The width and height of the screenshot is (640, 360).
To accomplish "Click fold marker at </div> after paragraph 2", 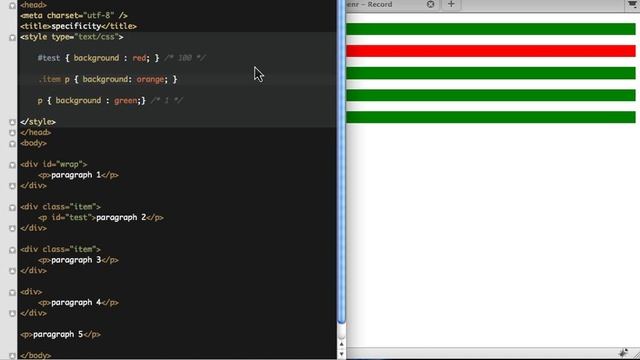I will [13, 229].
